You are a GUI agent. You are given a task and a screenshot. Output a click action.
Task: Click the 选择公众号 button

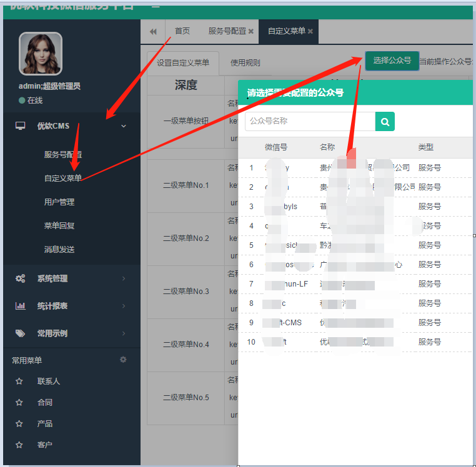392,61
